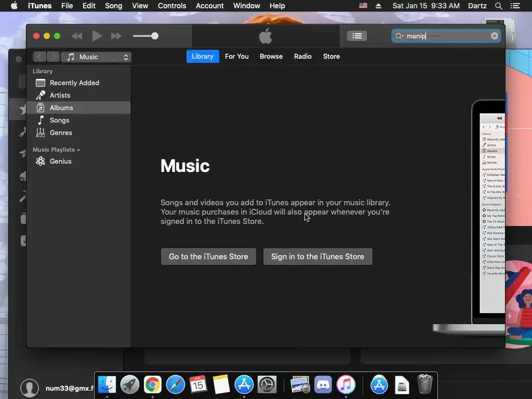Click the eject icon in menu bar
532x399 pixels.
click(379, 6)
